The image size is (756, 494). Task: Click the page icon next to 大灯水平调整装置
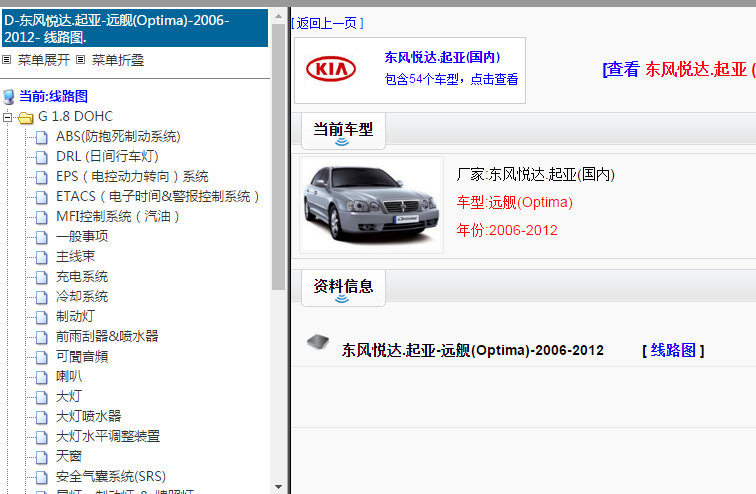(x=42, y=437)
